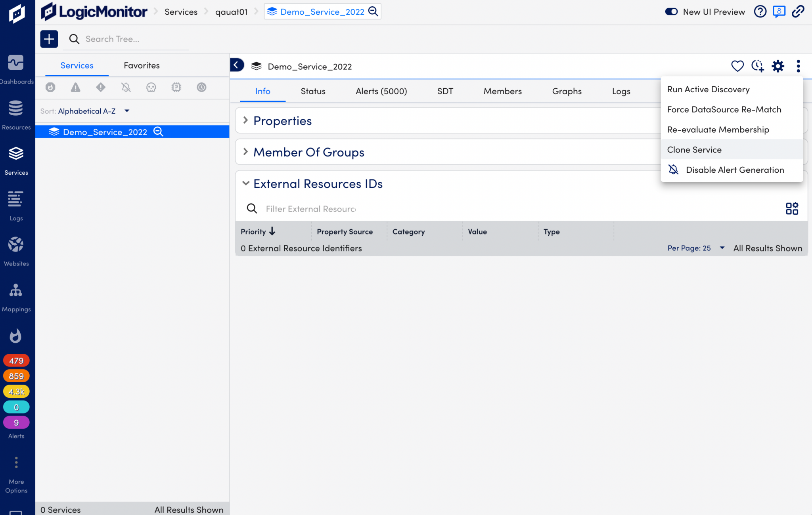812x515 pixels.
Task: Open the Sort Alphabetical A-Z dropdown
Action: [85, 111]
